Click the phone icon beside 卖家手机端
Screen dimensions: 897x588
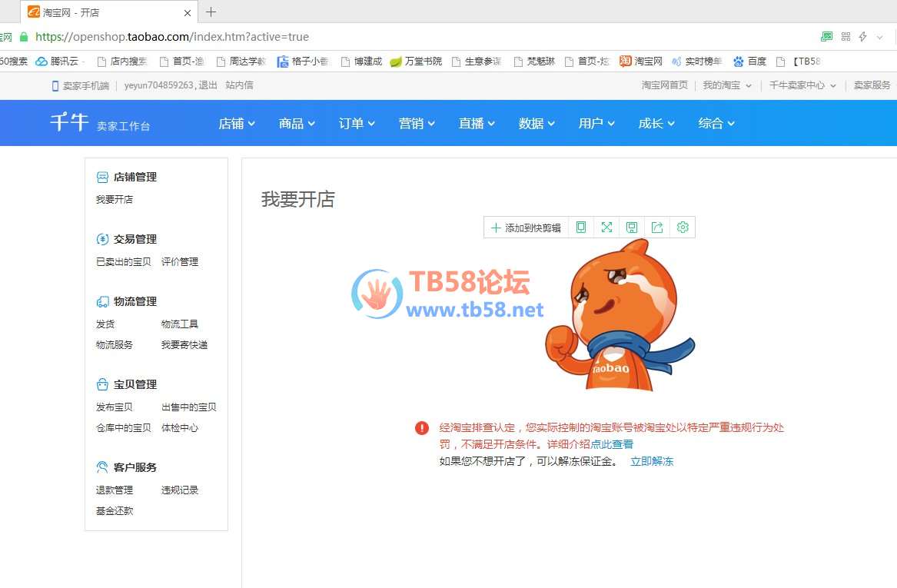tap(55, 85)
